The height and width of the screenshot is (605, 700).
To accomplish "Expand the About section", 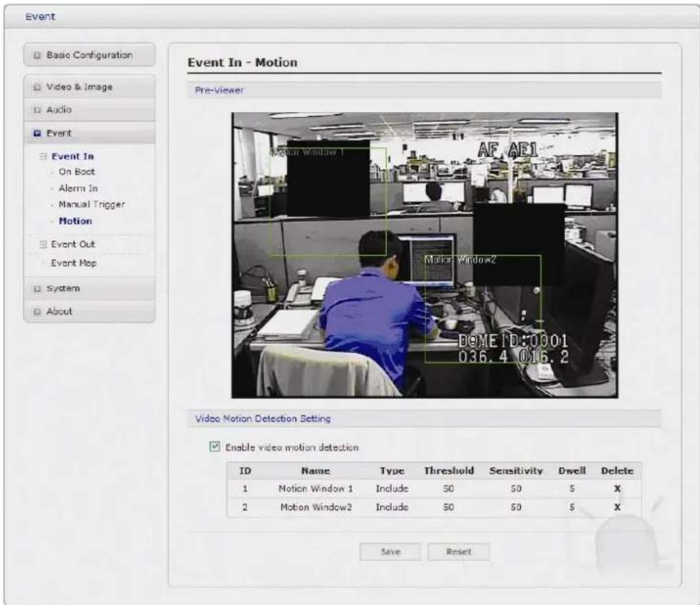I will pyautogui.click(x=89, y=312).
